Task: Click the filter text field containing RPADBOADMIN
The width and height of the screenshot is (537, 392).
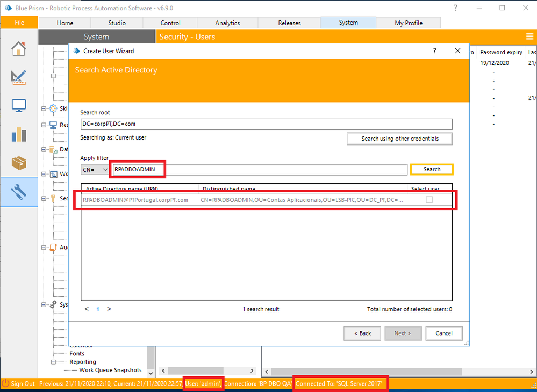Action: [260, 169]
